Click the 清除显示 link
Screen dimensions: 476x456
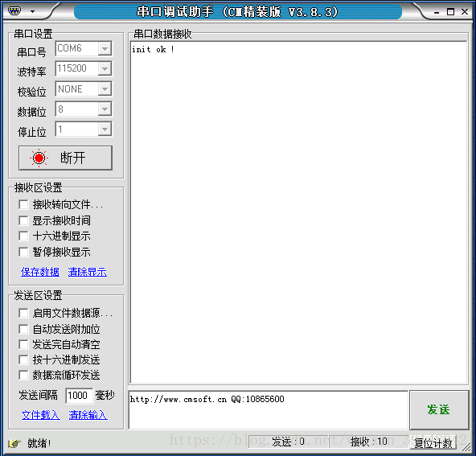[x=88, y=272]
